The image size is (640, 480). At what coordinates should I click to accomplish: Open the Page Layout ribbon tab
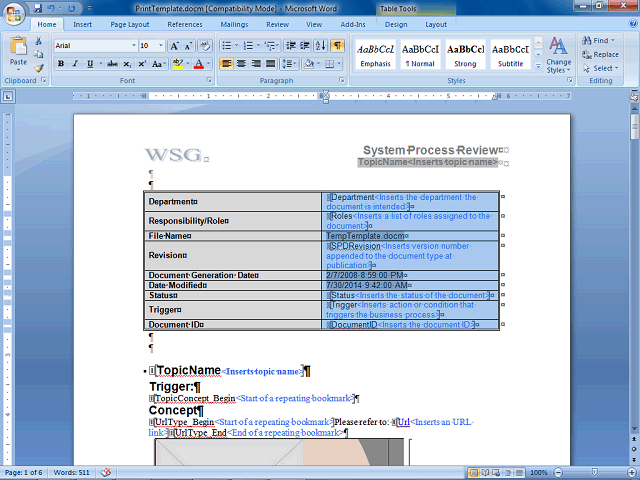(x=130, y=24)
